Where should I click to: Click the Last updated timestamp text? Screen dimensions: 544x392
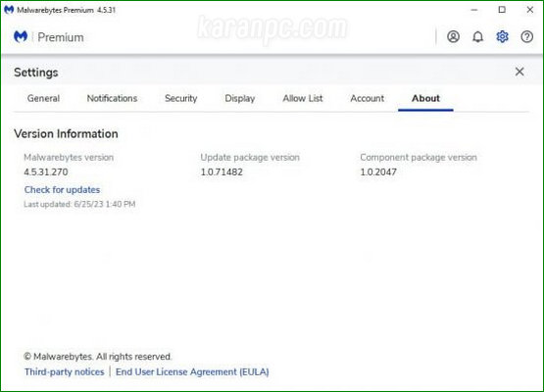pos(79,204)
